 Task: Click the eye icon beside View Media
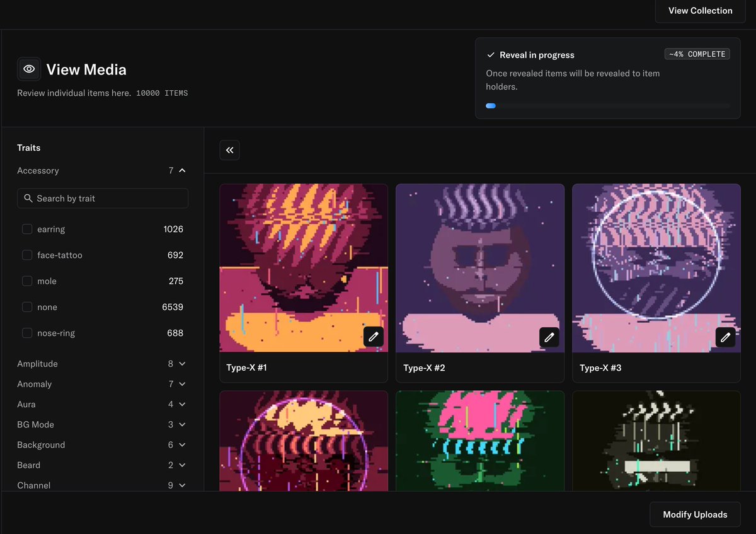point(29,69)
